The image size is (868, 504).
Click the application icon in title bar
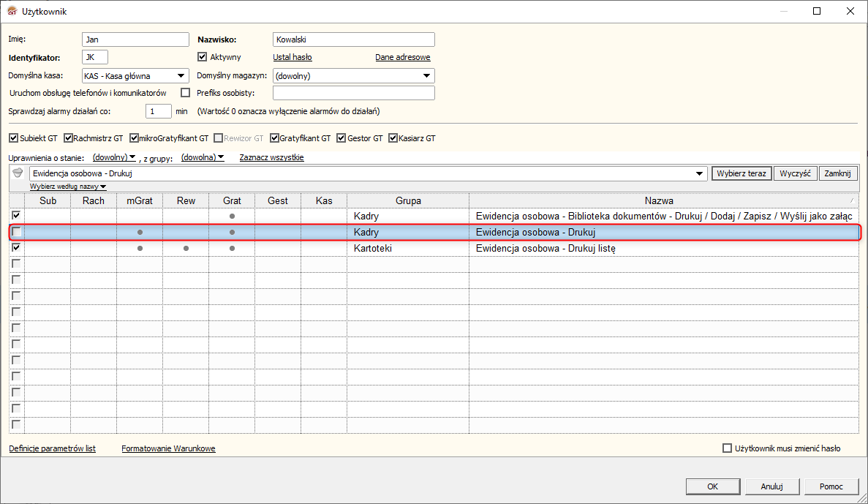(x=12, y=11)
